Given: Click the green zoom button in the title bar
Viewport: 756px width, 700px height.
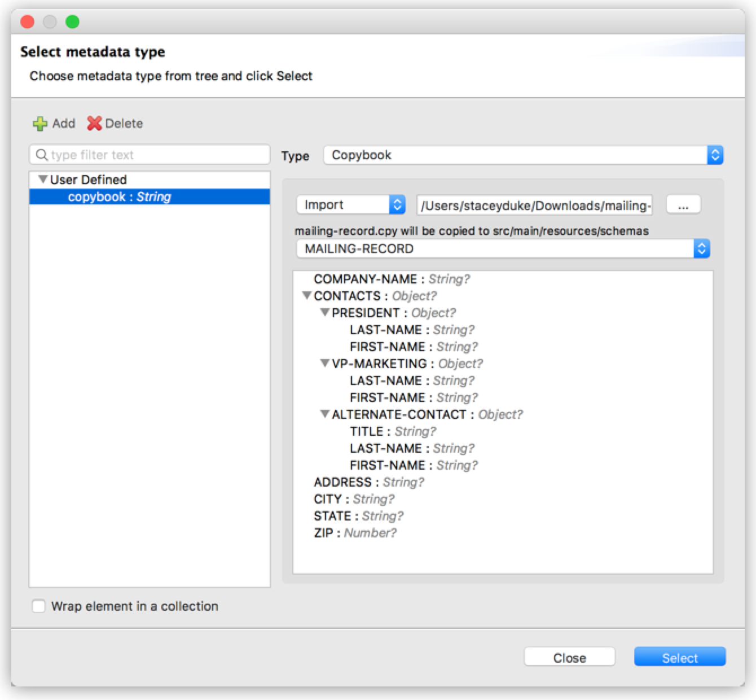Looking at the screenshot, I should tap(72, 21).
